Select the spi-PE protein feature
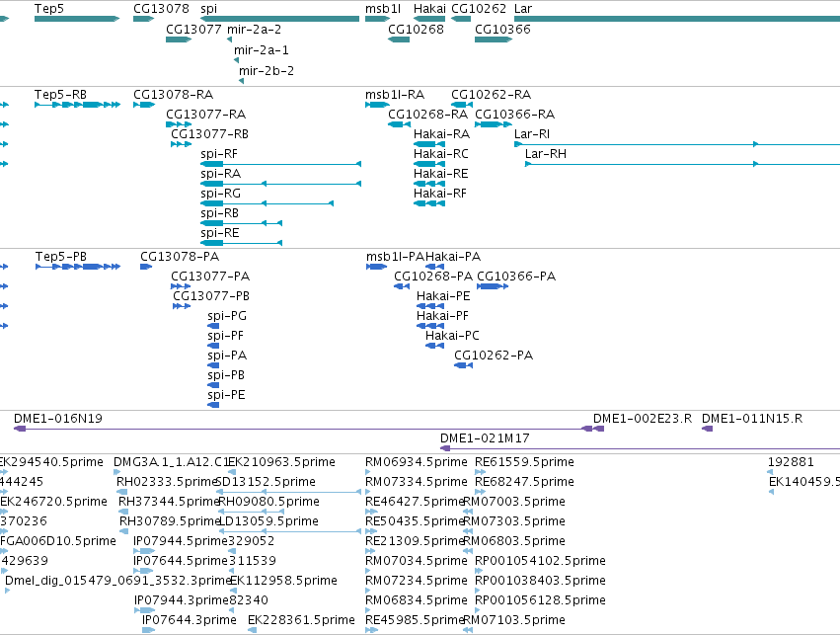840x635 pixels. 213,405
